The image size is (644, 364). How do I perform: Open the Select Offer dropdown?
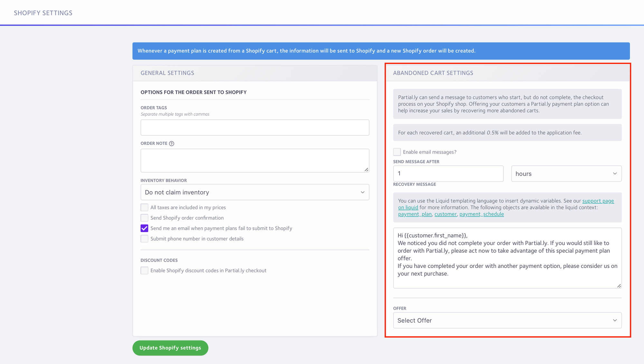[x=507, y=320]
